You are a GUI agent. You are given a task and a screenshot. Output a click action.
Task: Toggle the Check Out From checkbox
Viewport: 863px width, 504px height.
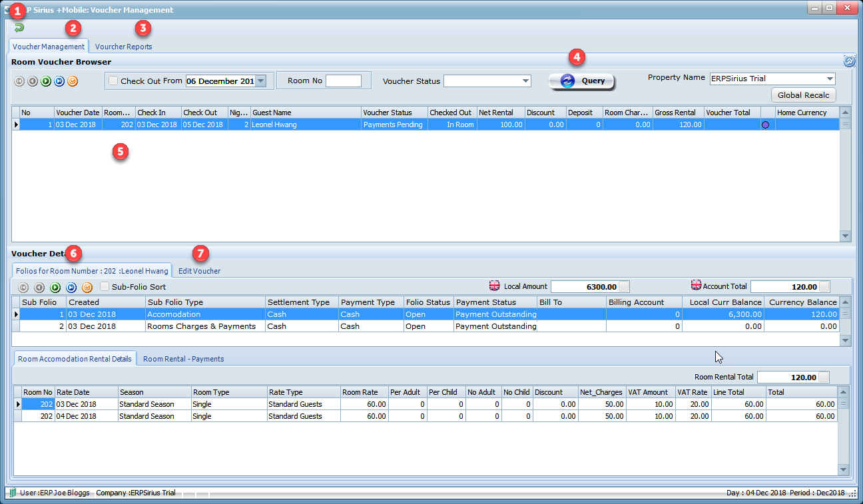pos(113,81)
